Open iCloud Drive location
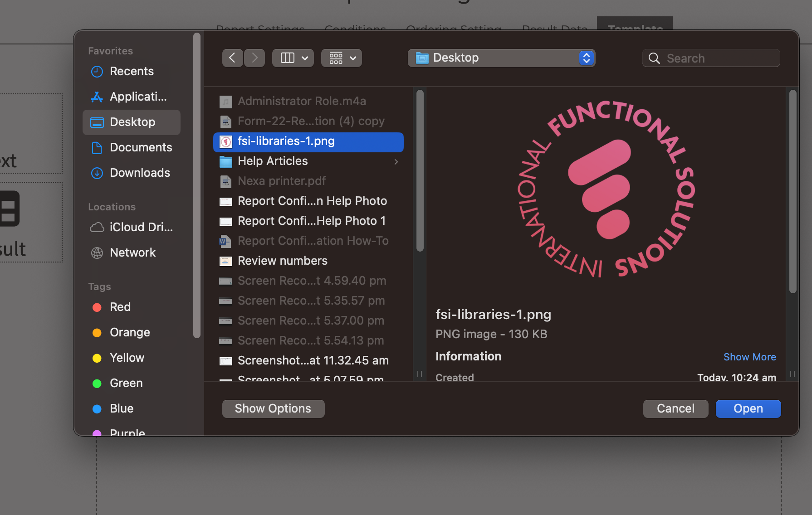This screenshot has width=812, height=515. 132,227
